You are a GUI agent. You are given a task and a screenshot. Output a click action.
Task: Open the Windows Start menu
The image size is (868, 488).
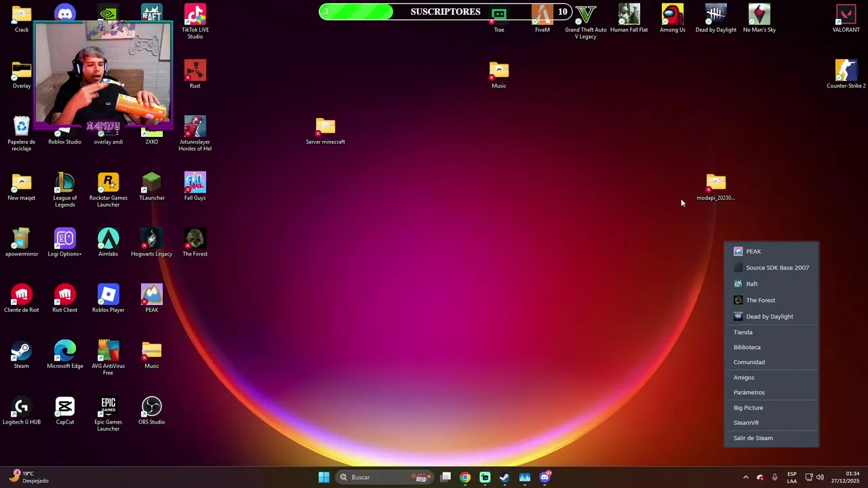click(x=324, y=477)
